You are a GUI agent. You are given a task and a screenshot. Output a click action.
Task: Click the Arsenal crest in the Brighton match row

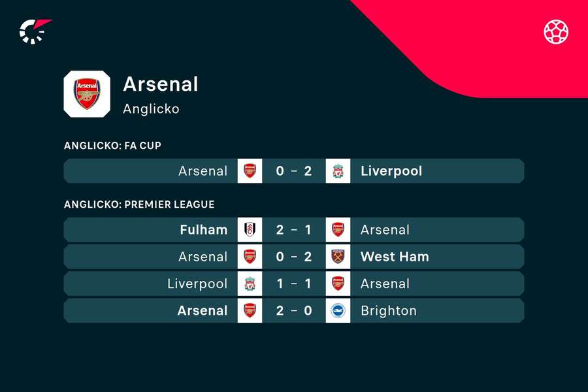[x=250, y=310]
